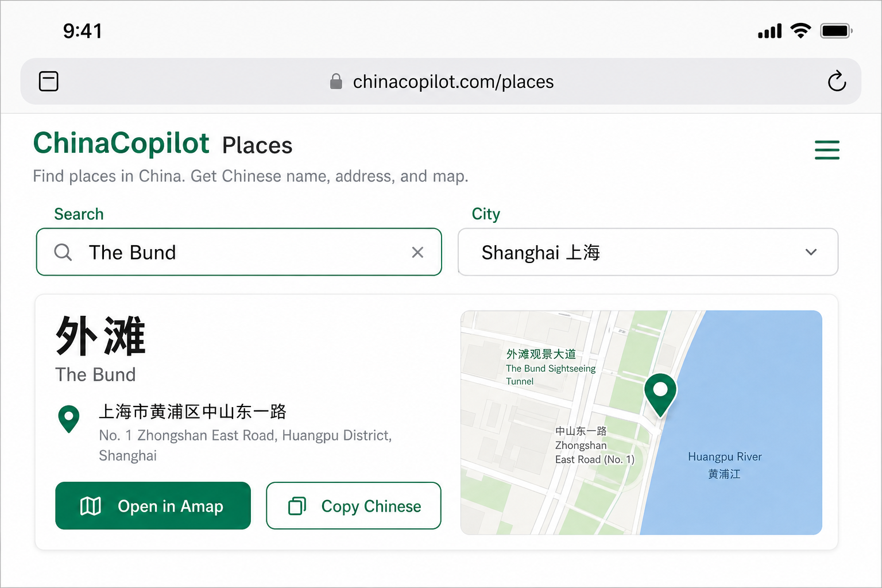
Task: Click the Zhongshan East Road (No. 1) map label
Action: pyautogui.click(x=595, y=452)
